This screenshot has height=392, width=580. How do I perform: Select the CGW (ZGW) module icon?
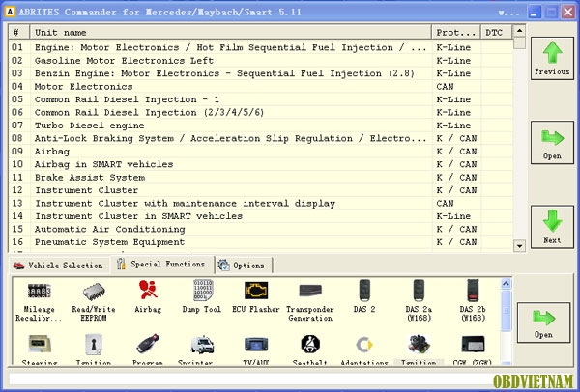pyautogui.click(x=473, y=350)
